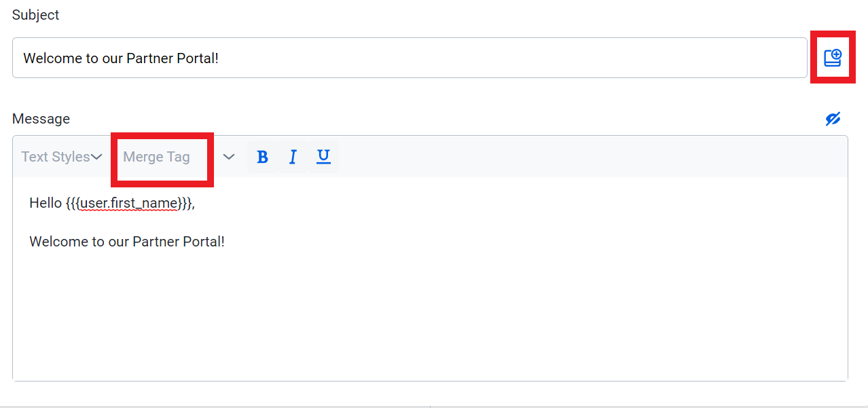Place cursor after Portal! in the Subject field

coord(220,58)
